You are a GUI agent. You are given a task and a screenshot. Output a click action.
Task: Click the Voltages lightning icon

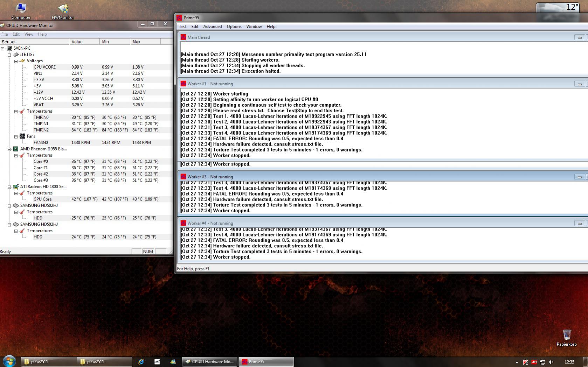pos(22,61)
